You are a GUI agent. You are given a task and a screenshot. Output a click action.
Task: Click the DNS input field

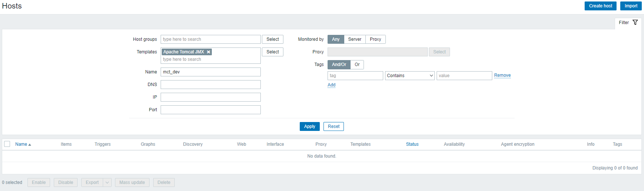click(211, 85)
